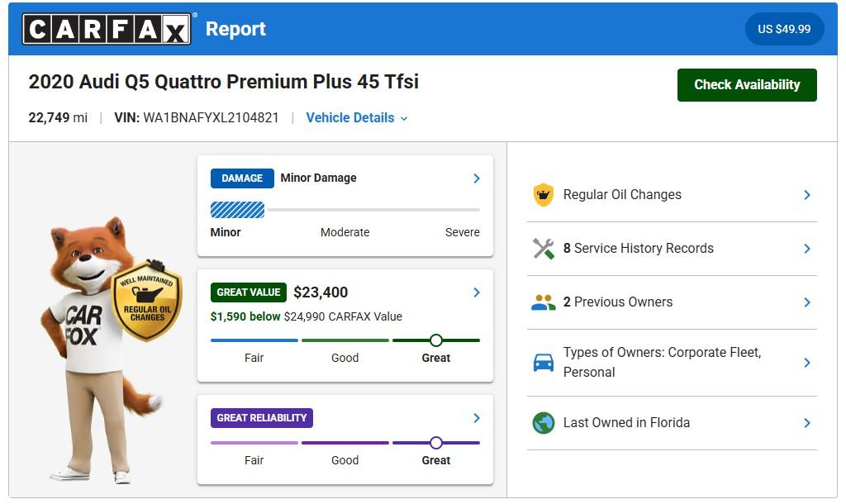
Task: Click the Minor Damage heading text
Action: coord(318,178)
